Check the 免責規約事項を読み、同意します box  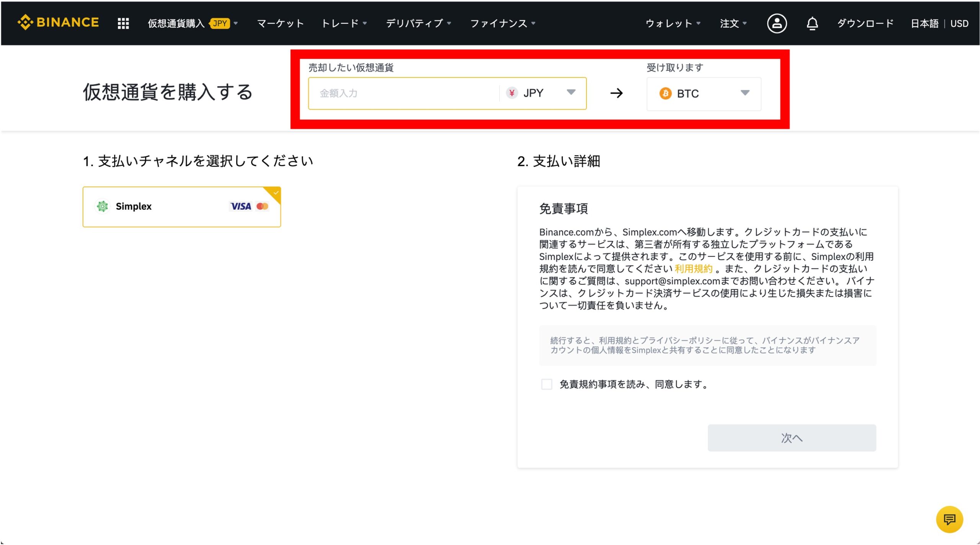(546, 384)
